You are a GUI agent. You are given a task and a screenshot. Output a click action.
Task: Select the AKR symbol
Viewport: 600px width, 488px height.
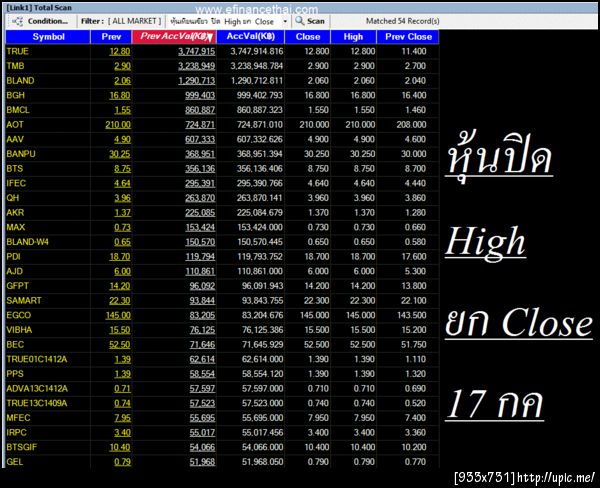click(x=15, y=212)
